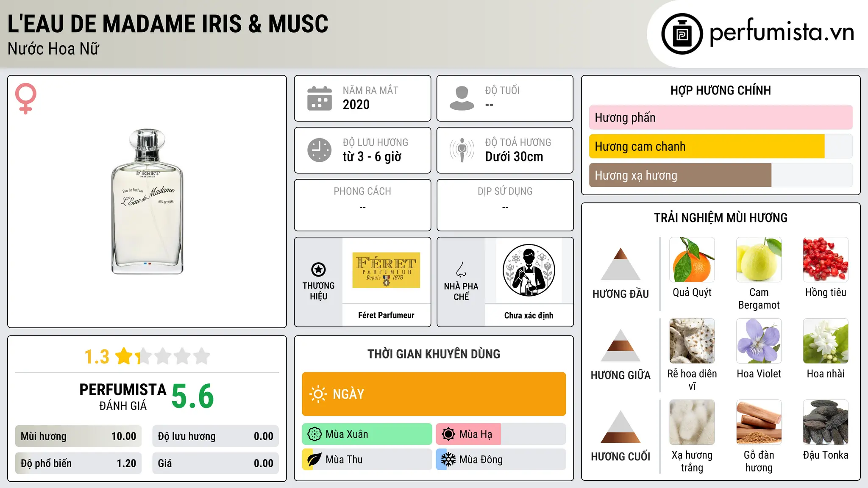Click the person icon beside Độ tuổi
This screenshot has height=488, width=868.
pos(462,98)
